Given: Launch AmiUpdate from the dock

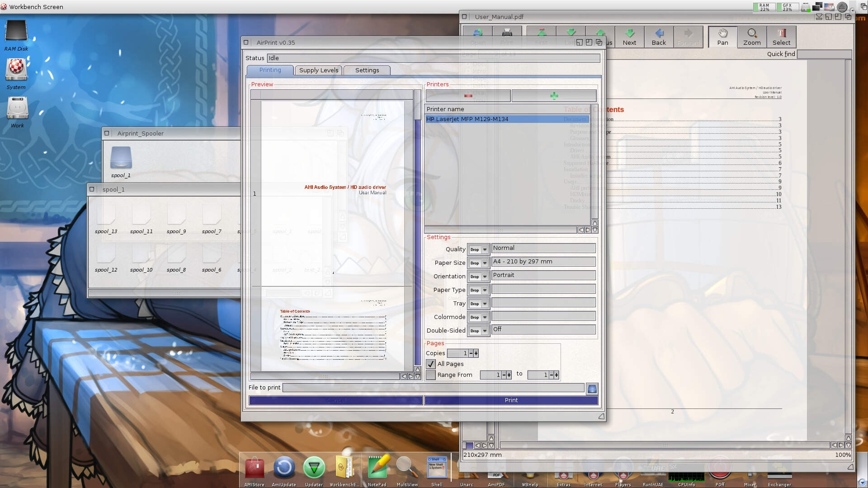Looking at the screenshot, I should [284, 468].
